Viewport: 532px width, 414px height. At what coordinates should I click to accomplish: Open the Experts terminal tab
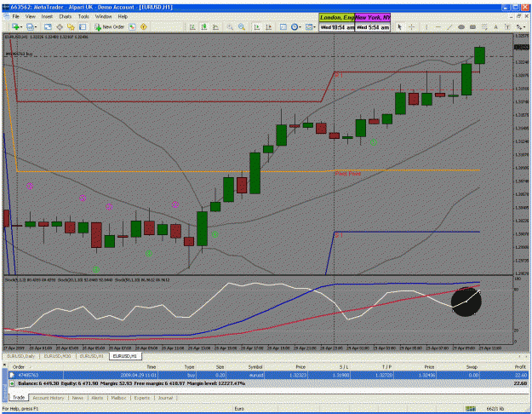click(x=142, y=398)
